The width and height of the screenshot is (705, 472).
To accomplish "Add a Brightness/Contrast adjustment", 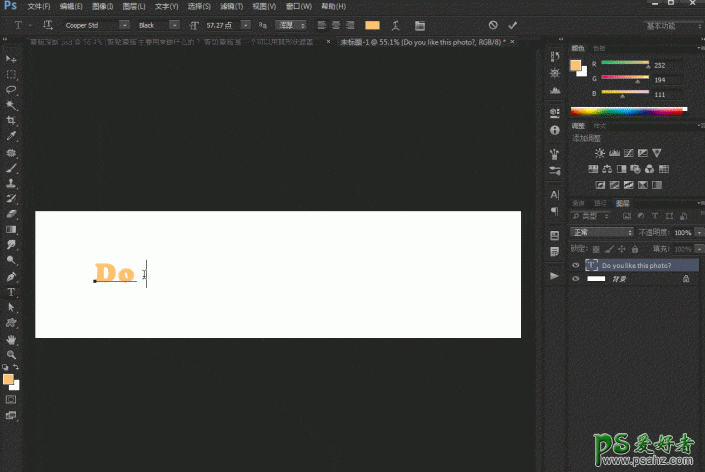I will pyautogui.click(x=599, y=153).
